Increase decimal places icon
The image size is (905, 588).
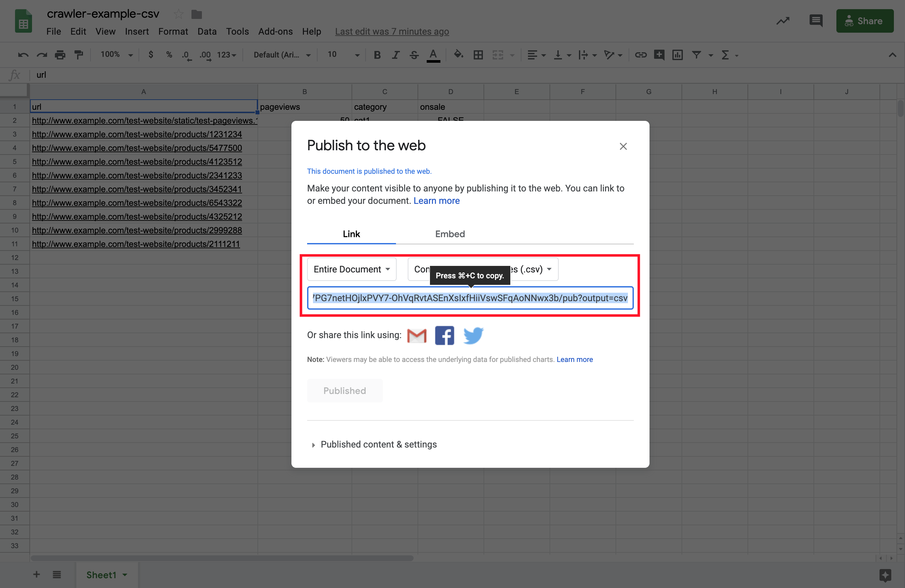coord(205,55)
